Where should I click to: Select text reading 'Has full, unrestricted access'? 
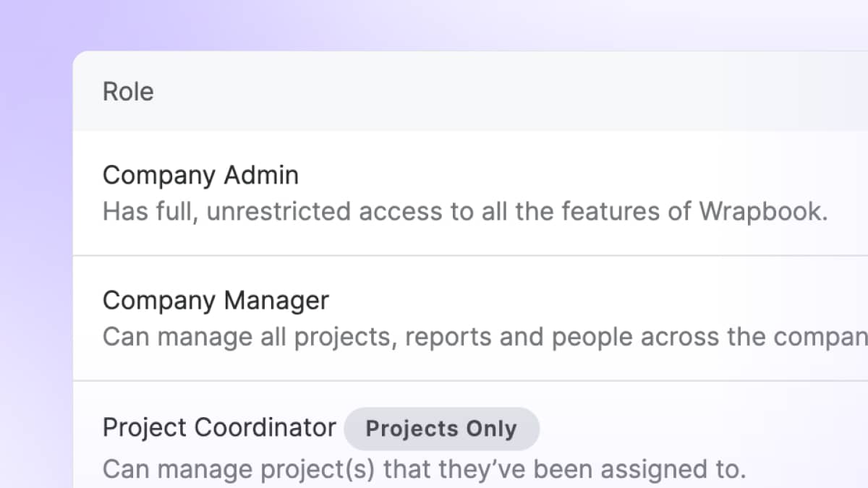[289, 211]
